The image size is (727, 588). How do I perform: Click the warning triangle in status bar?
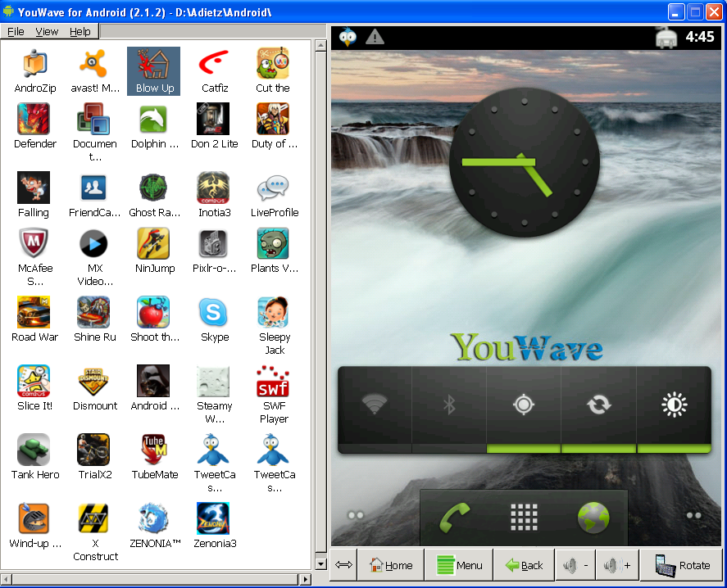point(375,37)
